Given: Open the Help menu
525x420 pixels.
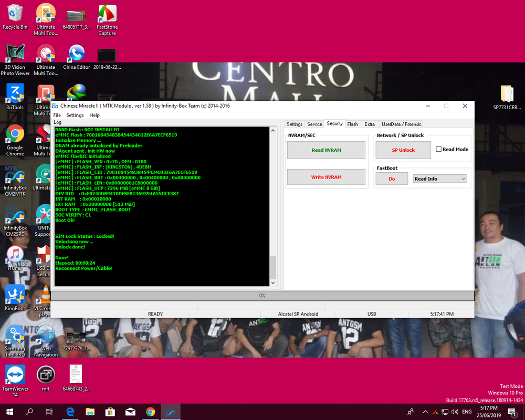Looking at the screenshot, I should tap(94, 115).
